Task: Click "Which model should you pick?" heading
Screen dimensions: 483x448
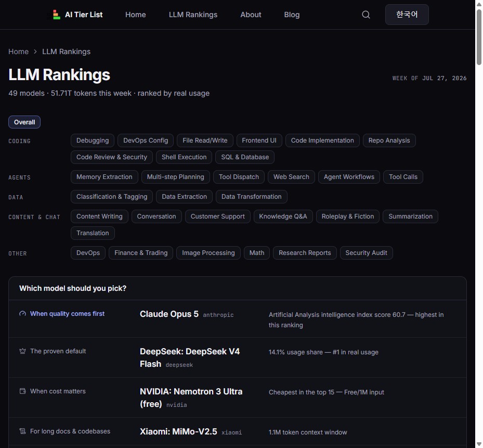Action: (x=73, y=288)
